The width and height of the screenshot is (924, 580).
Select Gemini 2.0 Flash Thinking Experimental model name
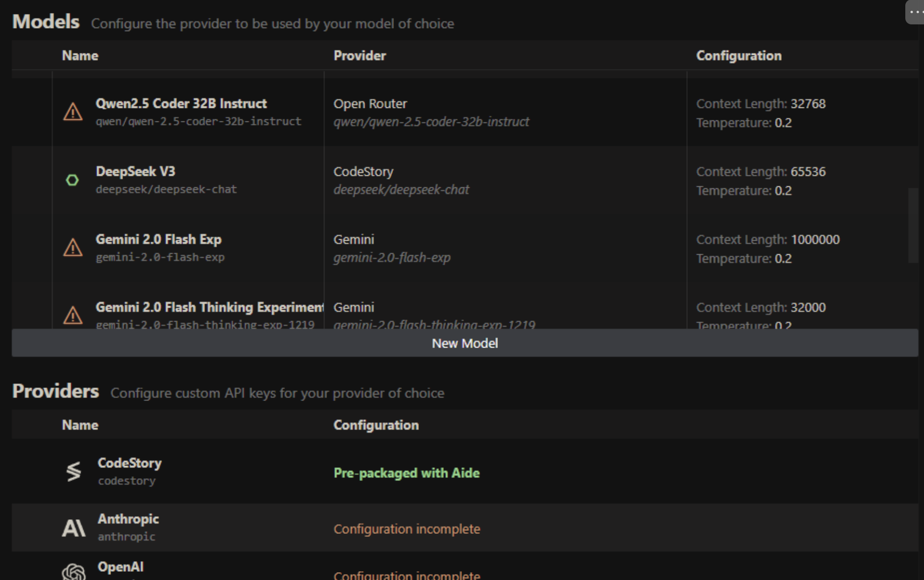pos(210,307)
